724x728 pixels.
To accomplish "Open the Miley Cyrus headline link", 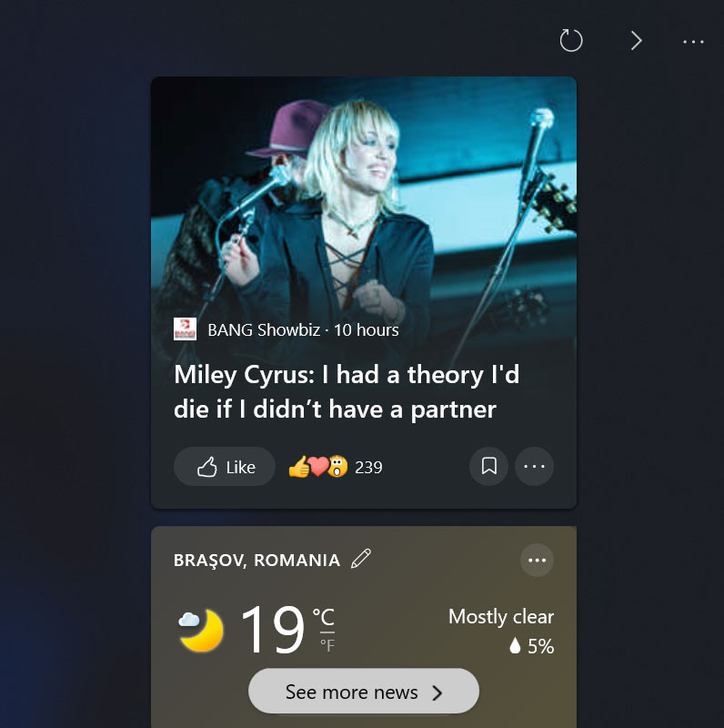I will tap(347, 391).
